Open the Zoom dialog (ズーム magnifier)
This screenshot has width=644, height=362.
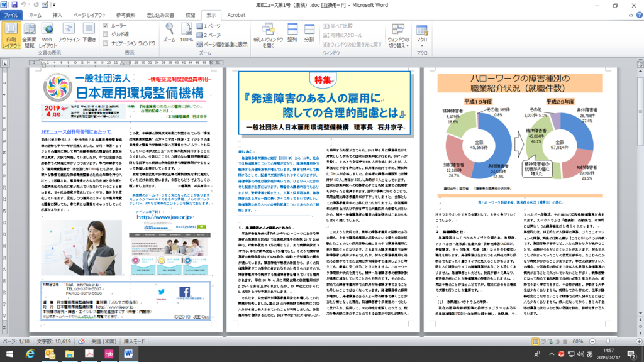pos(169,33)
